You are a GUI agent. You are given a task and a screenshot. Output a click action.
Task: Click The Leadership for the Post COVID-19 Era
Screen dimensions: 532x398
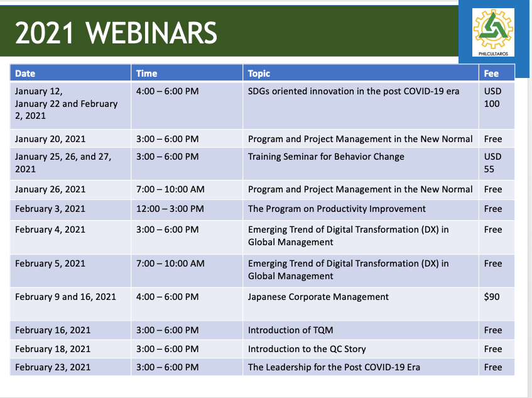[334, 367]
